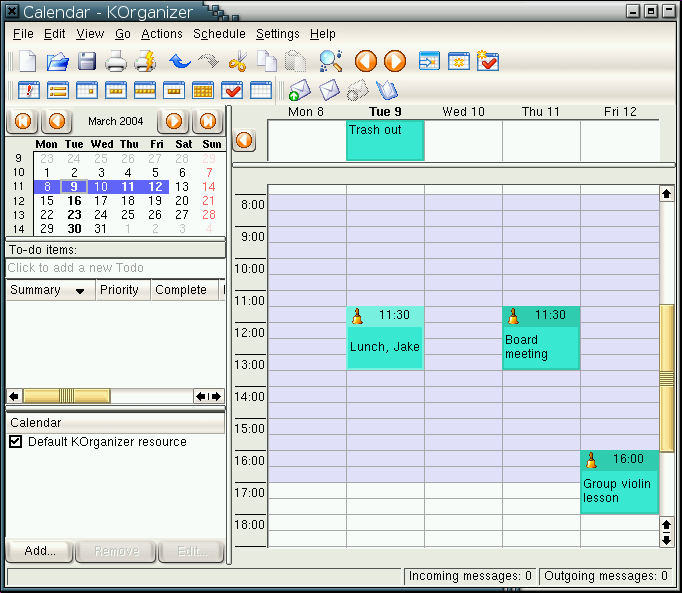Click the Add... resource button
682x593 pixels.
(x=40, y=551)
